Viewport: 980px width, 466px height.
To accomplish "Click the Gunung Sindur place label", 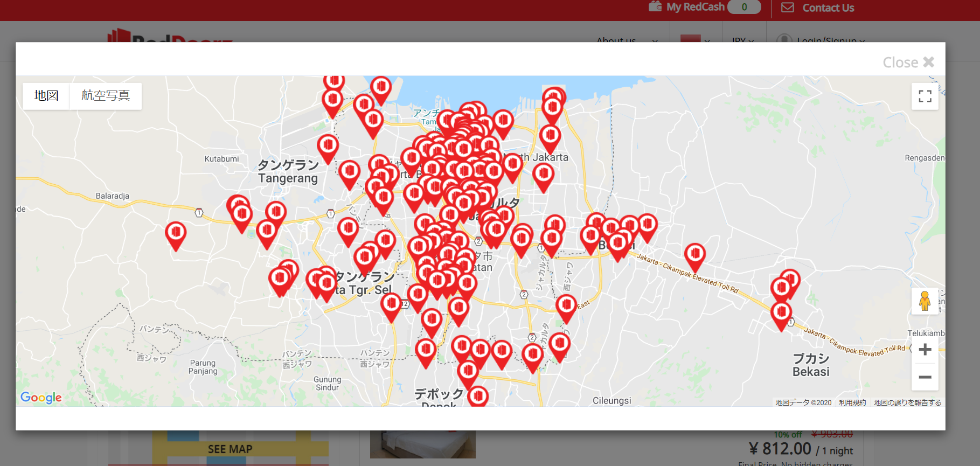I will pos(327,384).
